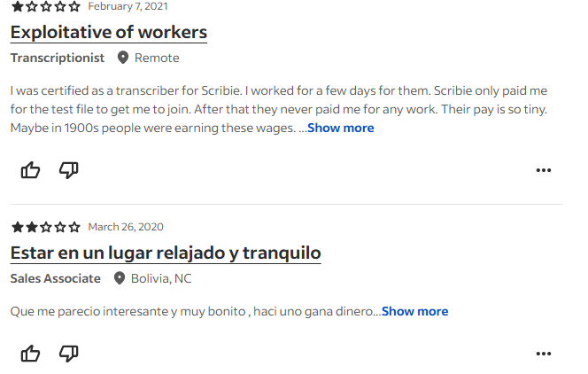Expand the Scribie review with Show more
Viewport: 588px width, 374px height.
coord(341,129)
